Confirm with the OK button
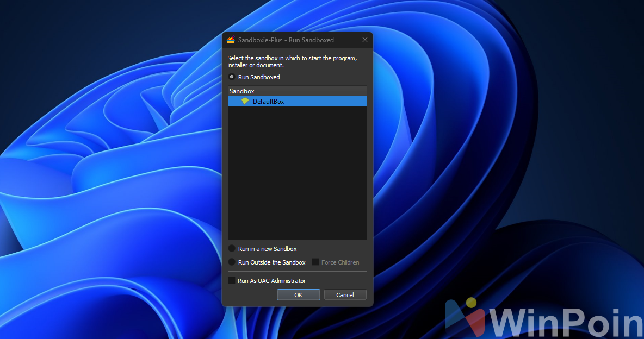644x339 pixels. coord(298,294)
